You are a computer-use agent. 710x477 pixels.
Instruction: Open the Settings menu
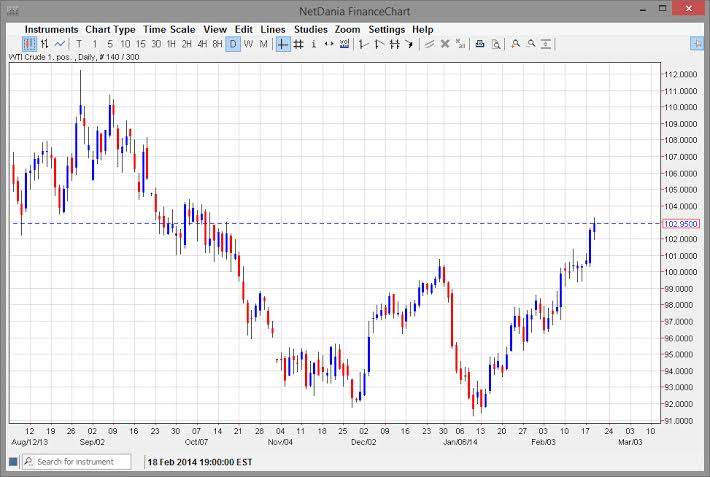386,30
